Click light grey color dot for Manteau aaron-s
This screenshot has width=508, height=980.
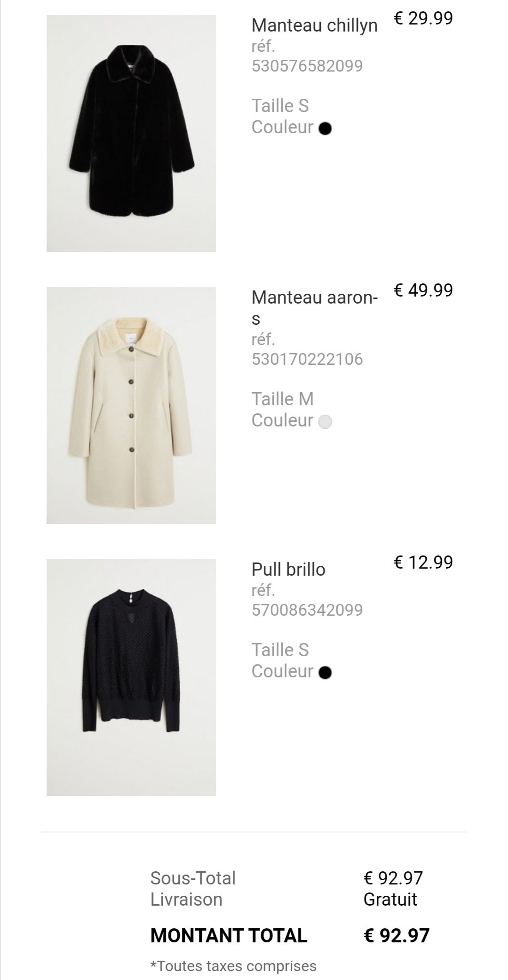coord(325,422)
